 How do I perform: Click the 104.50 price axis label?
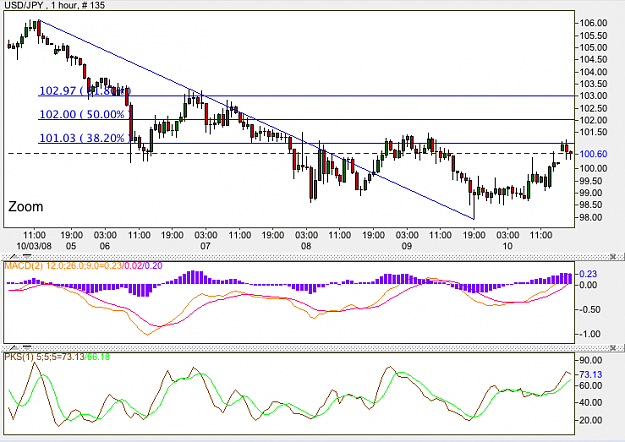coord(593,59)
